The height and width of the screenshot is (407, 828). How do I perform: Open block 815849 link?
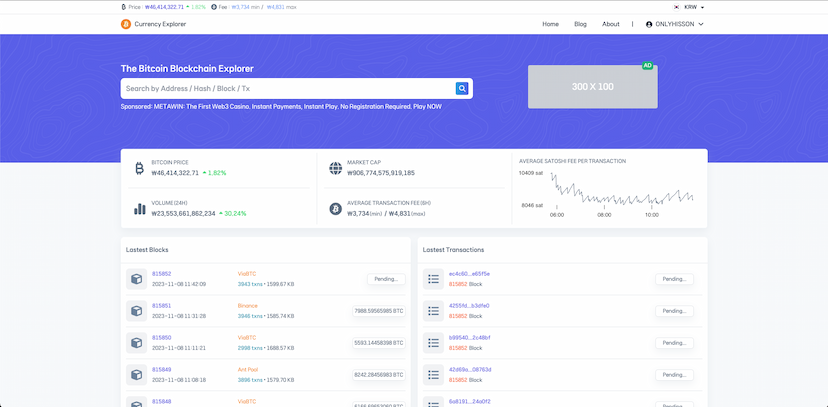pos(162,370)
